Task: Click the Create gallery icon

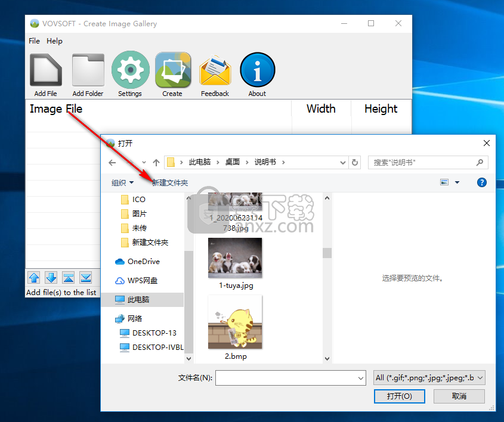Action: tap(172, 71)
